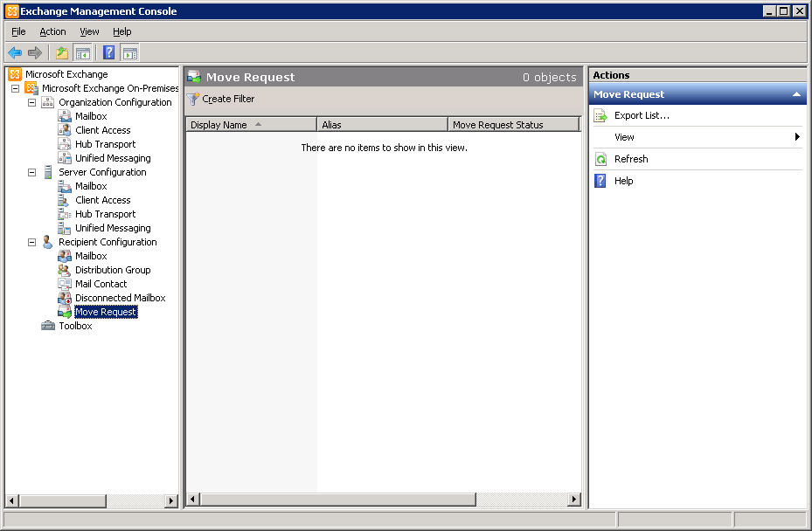Collapse the Server Configuration node
This screenshot has width=812, height=531.
click(x=32, y=172)
